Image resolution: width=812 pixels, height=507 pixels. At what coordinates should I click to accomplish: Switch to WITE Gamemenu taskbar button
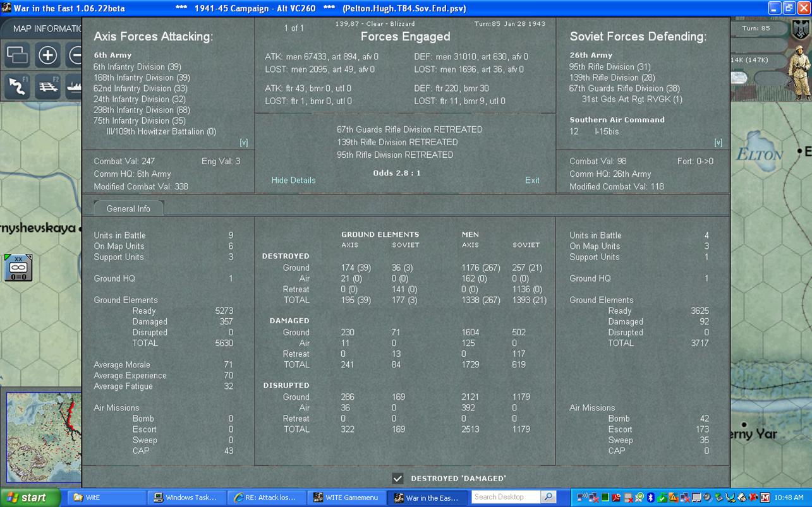346,498
